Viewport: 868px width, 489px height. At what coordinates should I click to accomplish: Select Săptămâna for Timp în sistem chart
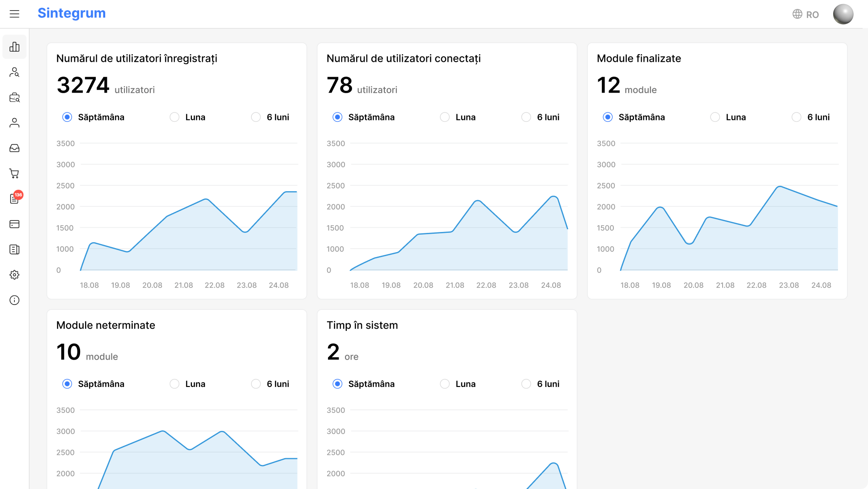click(x=337, y=384)
